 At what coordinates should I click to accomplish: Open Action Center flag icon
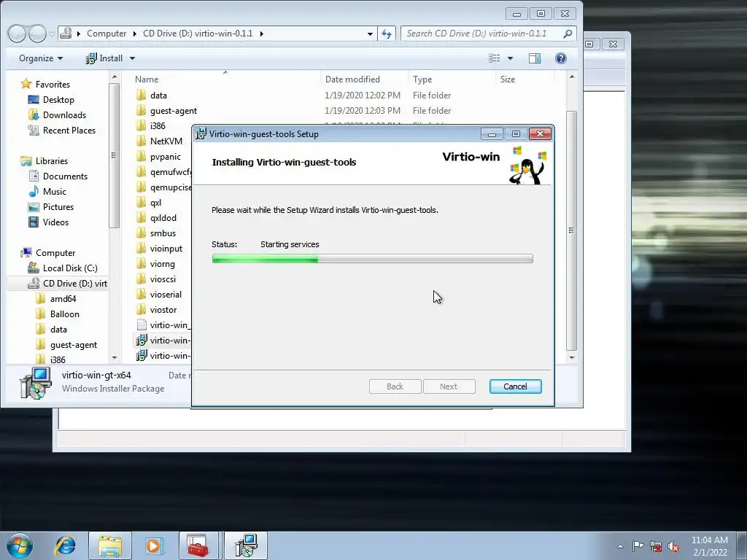tap(638, 546)
